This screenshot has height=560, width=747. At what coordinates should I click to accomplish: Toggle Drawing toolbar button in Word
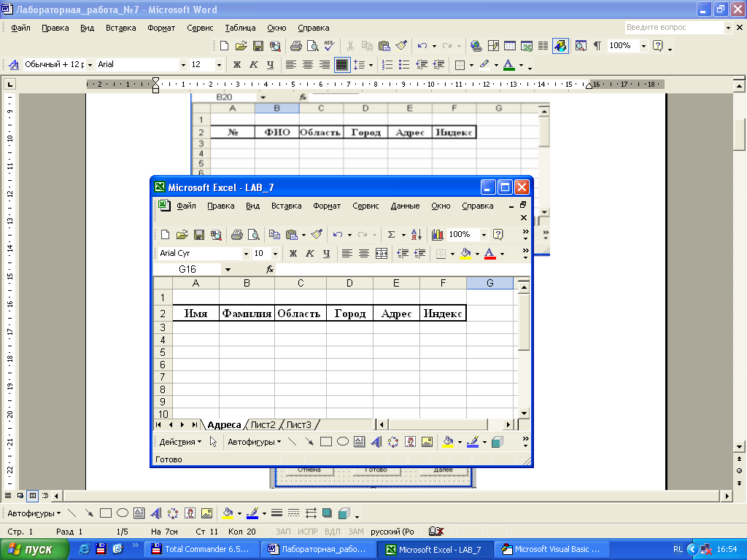[x=561, y=46]
